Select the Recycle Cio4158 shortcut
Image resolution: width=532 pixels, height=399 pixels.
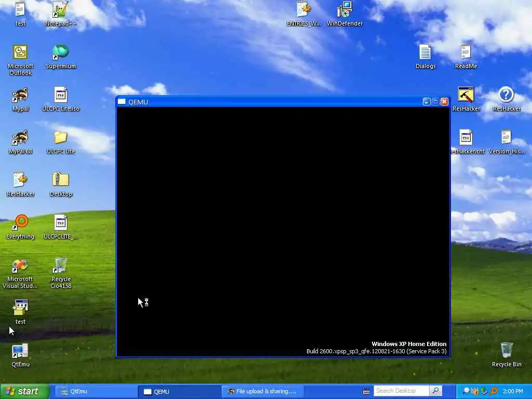(61, 273)
